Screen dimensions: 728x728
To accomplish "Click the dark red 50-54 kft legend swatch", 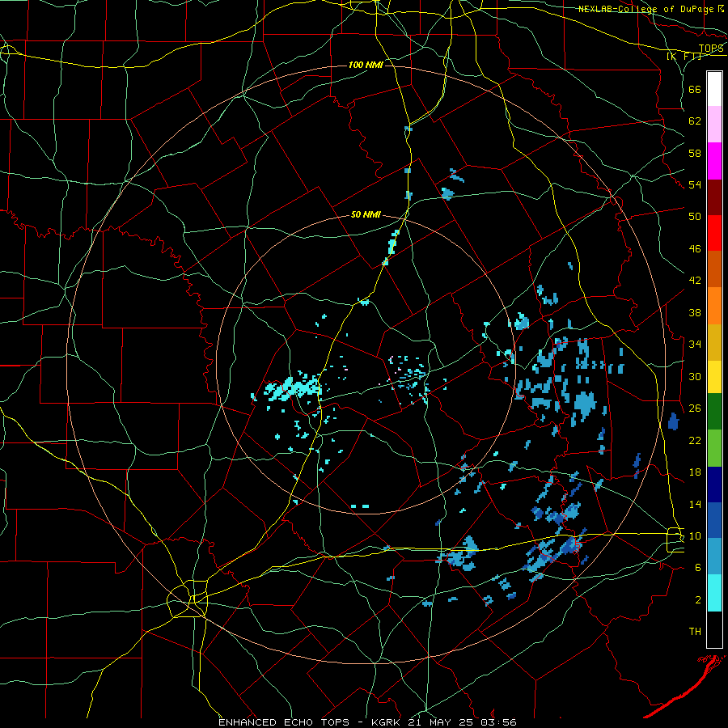I will coord(714,197).
